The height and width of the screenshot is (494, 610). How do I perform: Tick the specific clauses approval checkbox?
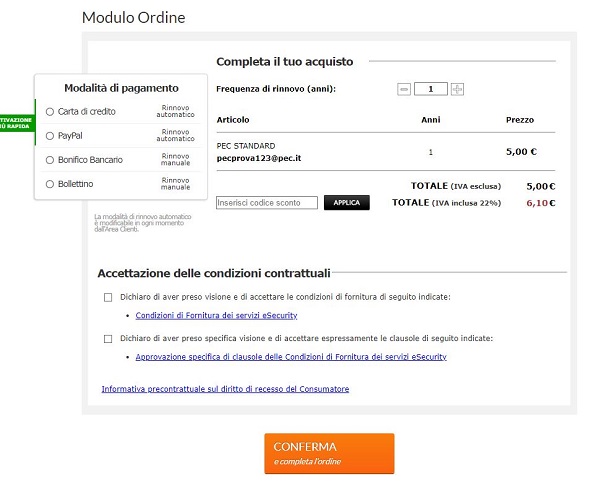(108, 339)
